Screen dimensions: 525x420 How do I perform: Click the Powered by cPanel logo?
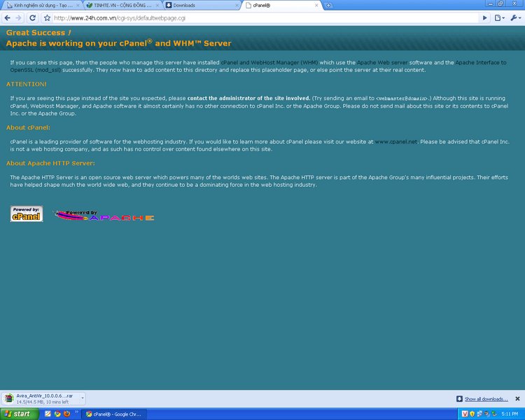pos(27,214)
